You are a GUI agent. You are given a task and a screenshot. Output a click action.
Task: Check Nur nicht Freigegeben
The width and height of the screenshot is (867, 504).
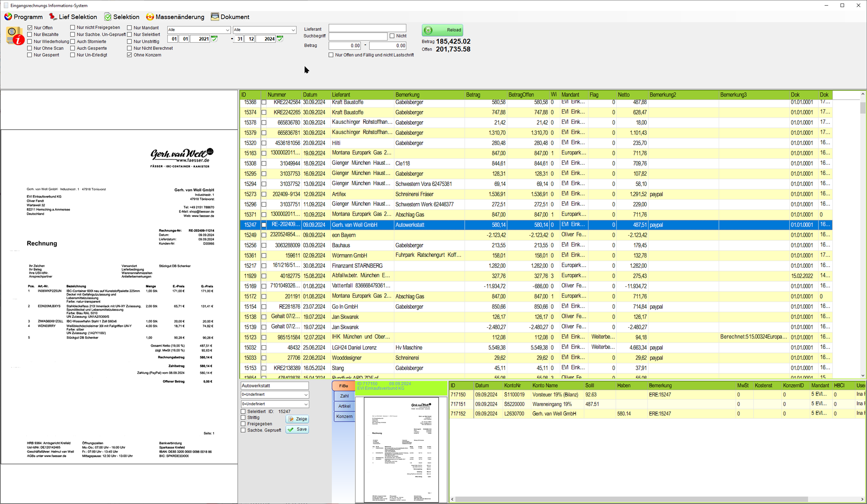pos(73,27)
